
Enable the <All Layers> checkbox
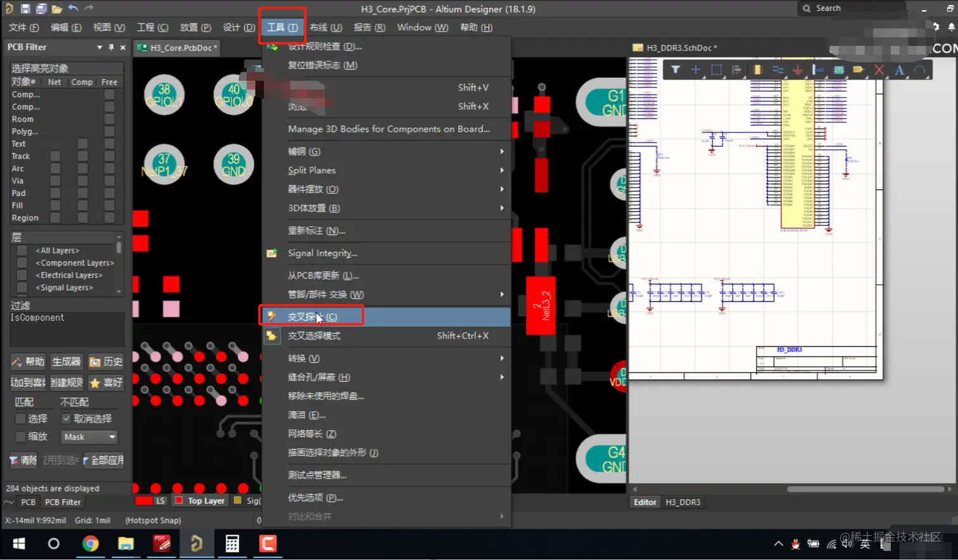coord(22,250)
